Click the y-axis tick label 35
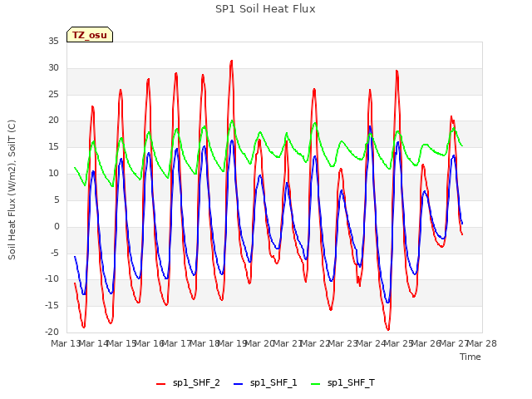The image size is (532, 399). click(53, 42)
